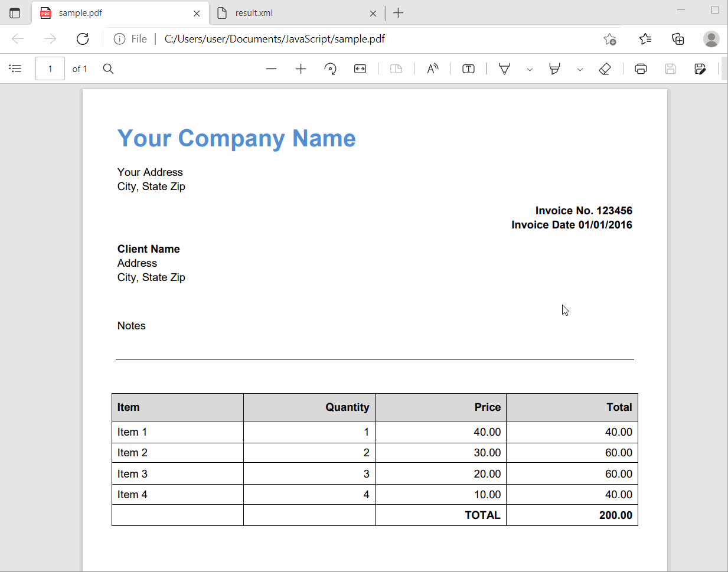Image resolution: width=728 pixels, height=572 pixels.
Task: Go forward to next page
Action: tap(50, 39)
